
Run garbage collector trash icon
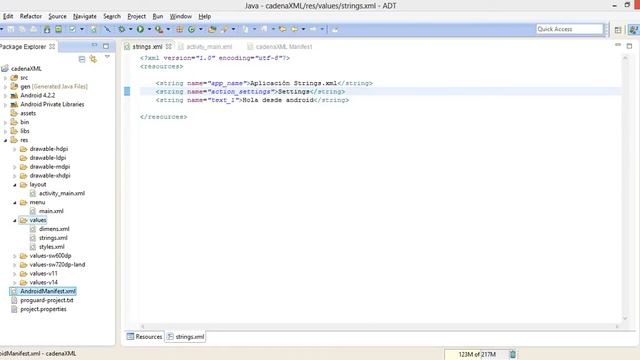(x=513, y=354)
